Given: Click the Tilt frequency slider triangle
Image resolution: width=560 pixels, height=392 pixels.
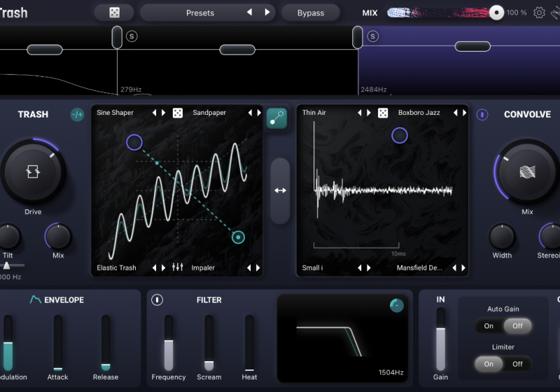Looking at the screenshot, I should point(6,265).
